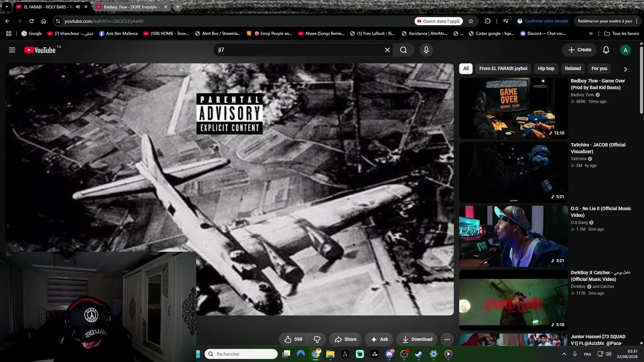Open the account avatar menu

(x=625, y=50)
